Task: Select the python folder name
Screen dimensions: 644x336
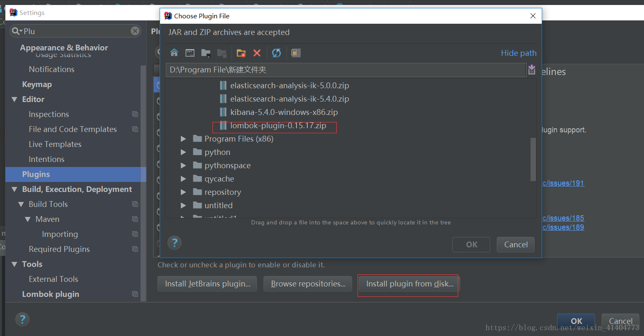Action: click(217, 152)
